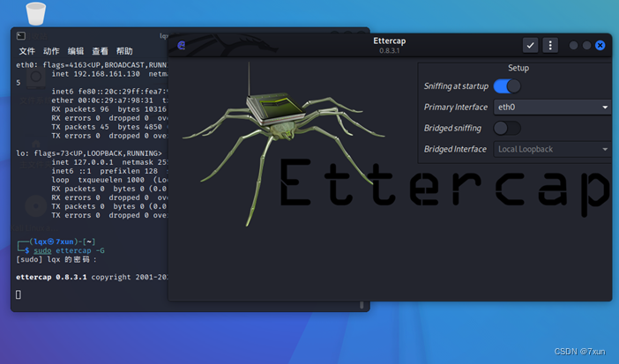
Task: Open the Trash icon on desktop
Action: pyautogui.click(x=35, y=13)
